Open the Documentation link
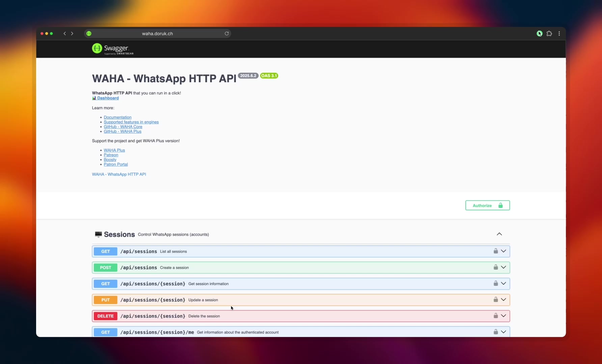602x364 pixels. [117, 117]
